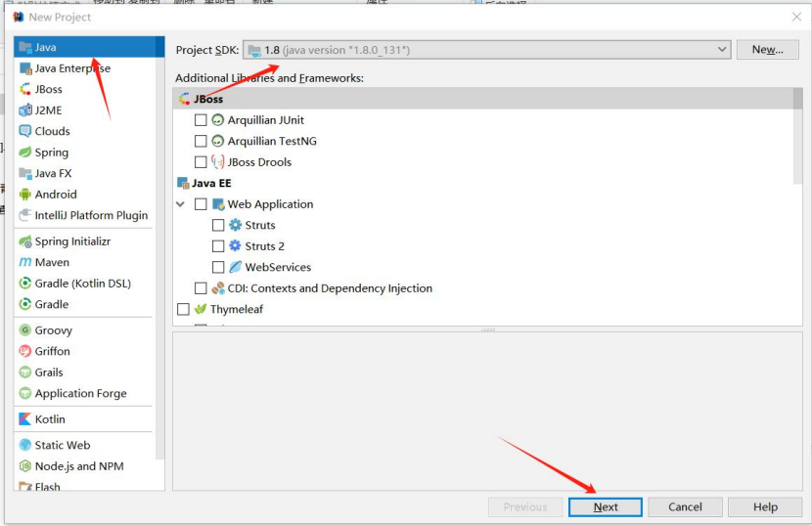Screen dimensions: 812x526
Task: Click the WebServices feather icon
Action: tap(235, 267)
